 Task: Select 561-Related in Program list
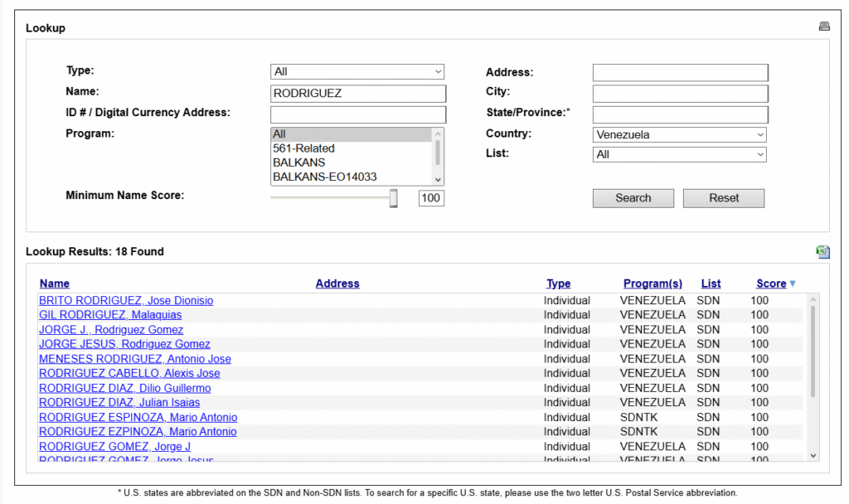[x=303, y=148]
